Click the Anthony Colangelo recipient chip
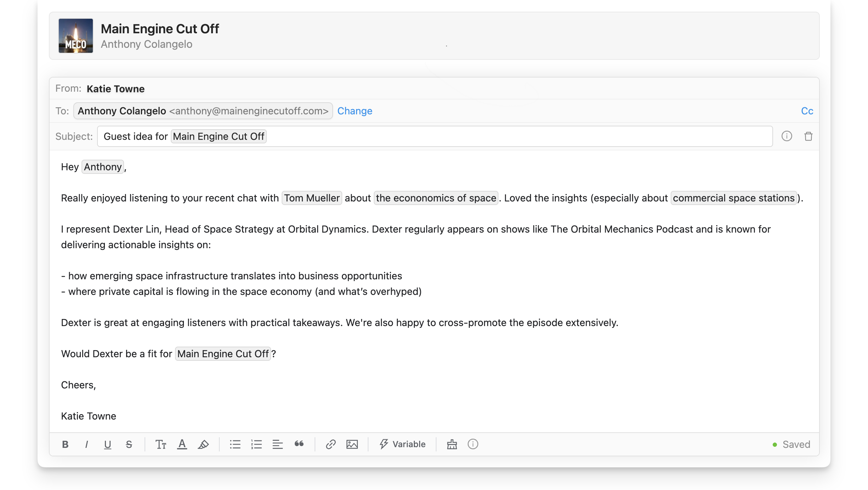Viewport: 868px width, 490px height. pyautogui.click(x=203, y=111)
